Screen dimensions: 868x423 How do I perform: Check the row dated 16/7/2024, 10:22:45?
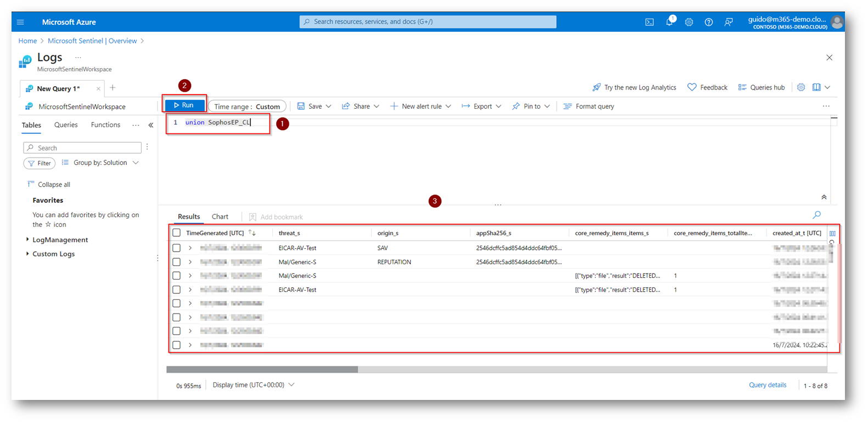click(x=176, y=345)
